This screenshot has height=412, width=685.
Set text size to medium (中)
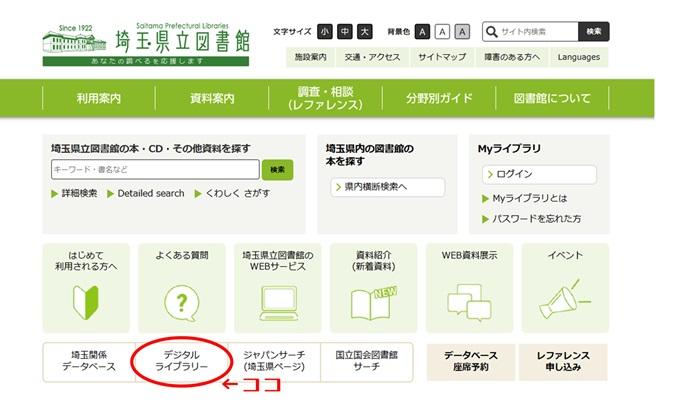[344, 32]
